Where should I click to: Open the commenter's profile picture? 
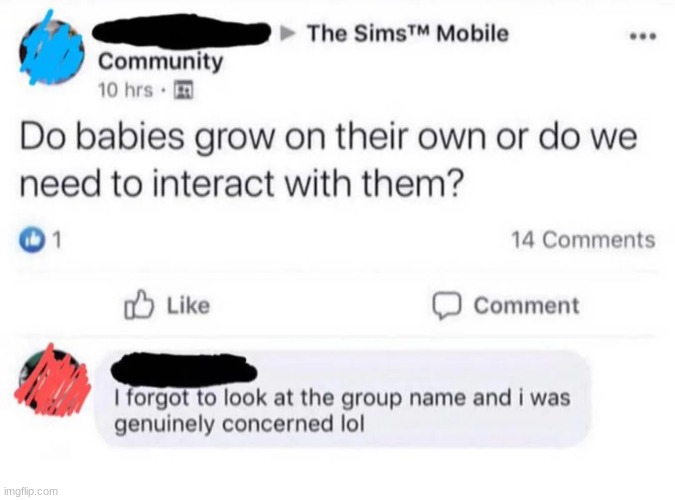(52, 379)
